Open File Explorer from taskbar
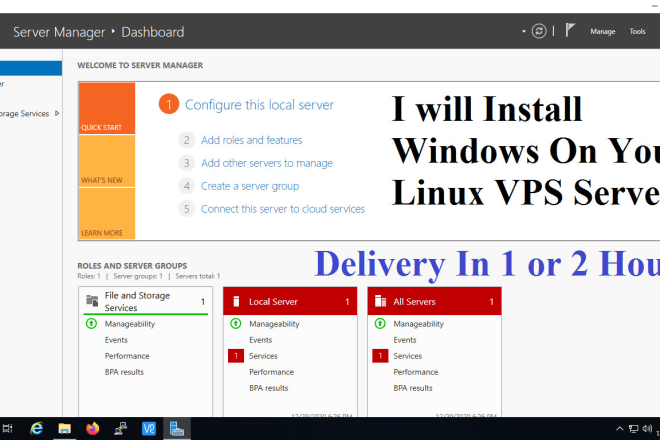660x440 pixels. [x=64, y=429]
